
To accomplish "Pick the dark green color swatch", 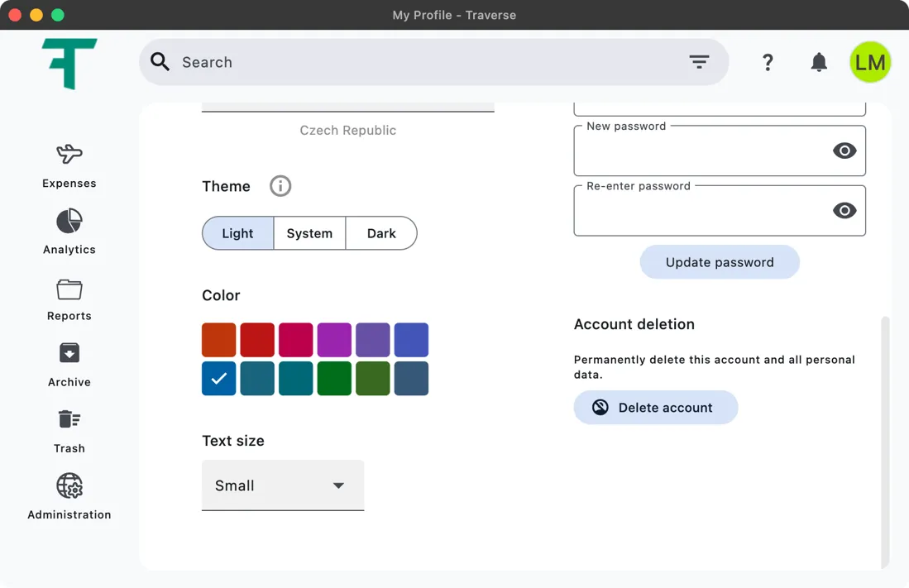I will pyautogui.click(x=334, y=379).
